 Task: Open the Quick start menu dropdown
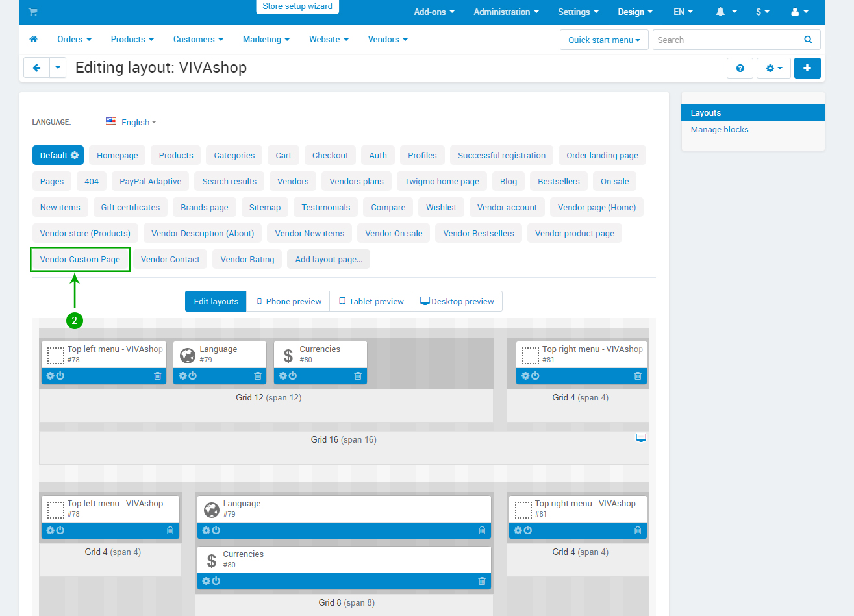pos(603,40)
